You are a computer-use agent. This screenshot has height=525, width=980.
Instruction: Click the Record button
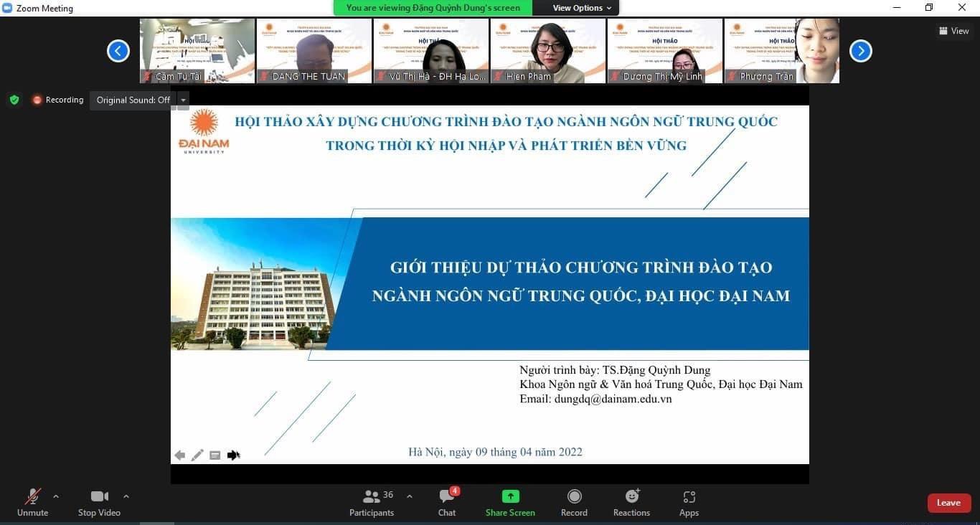(574, 502)
